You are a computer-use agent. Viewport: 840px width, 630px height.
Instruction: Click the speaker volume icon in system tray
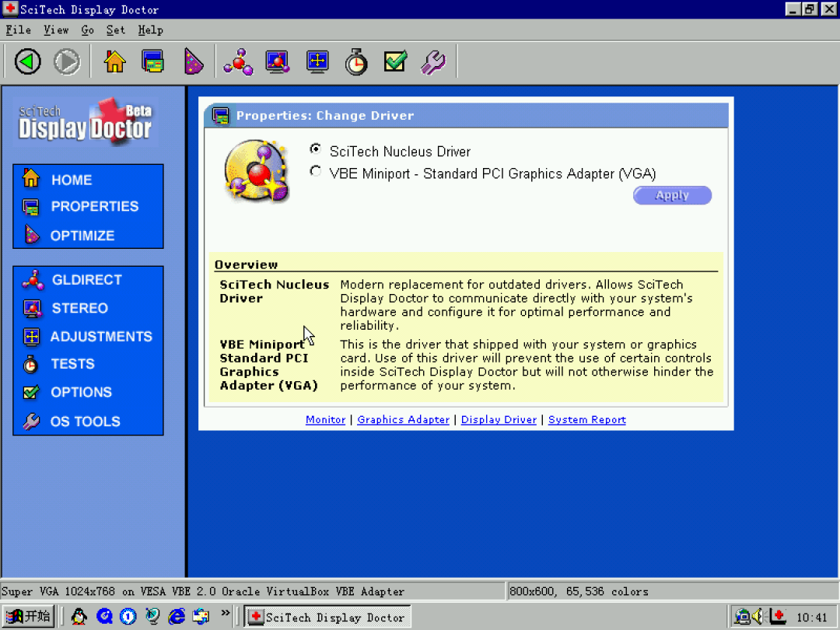point(758,617)
